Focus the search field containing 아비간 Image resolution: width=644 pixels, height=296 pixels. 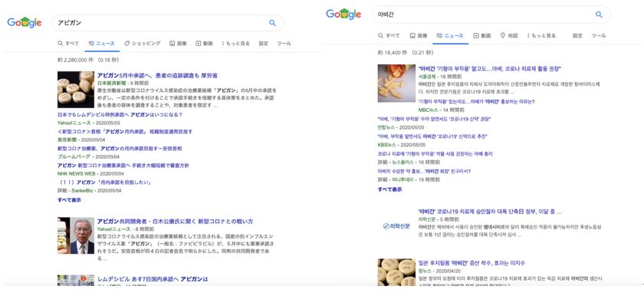tap(491, 15)
